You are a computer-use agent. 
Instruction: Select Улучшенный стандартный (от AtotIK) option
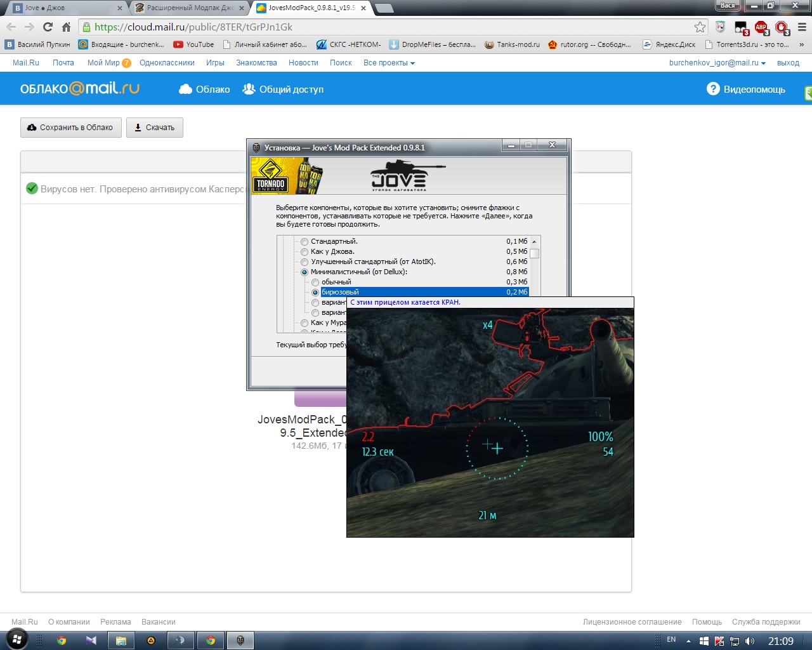(304, 262)
